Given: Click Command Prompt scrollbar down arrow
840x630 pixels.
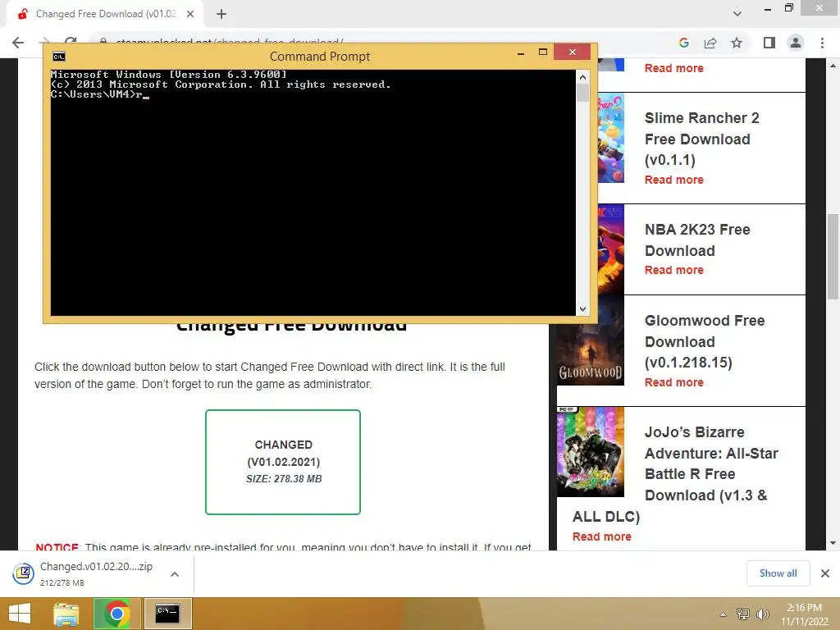Looking at the screenshot, I should click(x=583, y=309).
